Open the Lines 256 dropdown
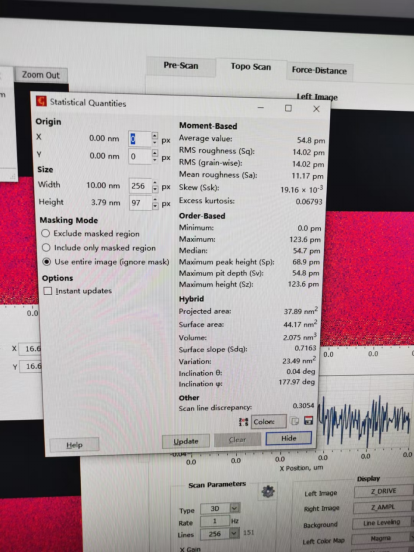This screenshot has width=414, height=552. pyautogui.click(x=234, y=533)
